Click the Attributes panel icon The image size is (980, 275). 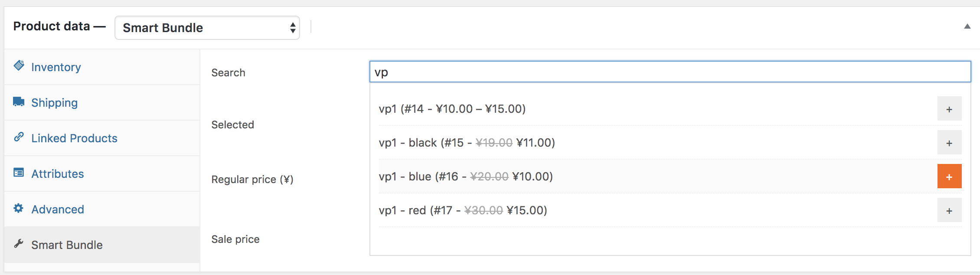18,173
